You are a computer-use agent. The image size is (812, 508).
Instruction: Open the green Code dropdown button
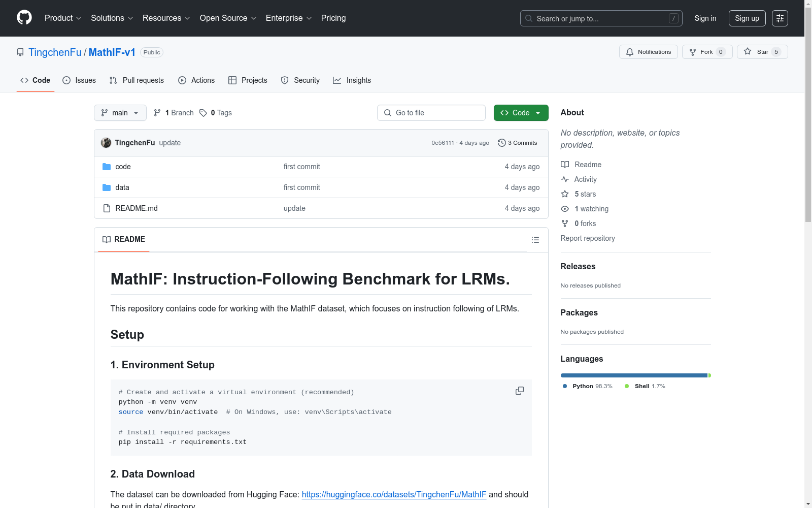point(521,113)
